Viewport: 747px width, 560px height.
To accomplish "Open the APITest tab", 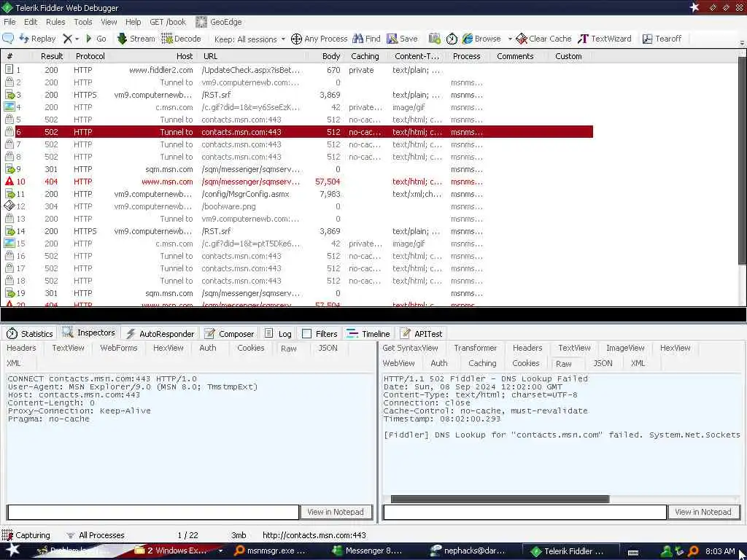I will (x=421, y=334).
